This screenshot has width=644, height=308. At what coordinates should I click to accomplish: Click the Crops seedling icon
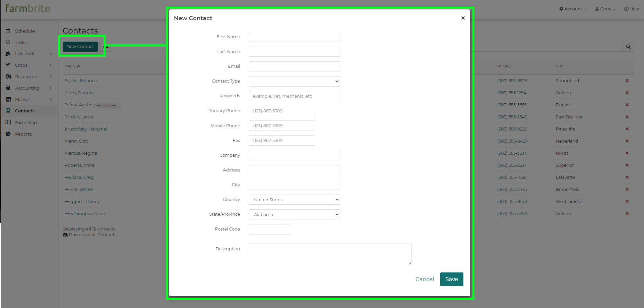click(8, 65)
